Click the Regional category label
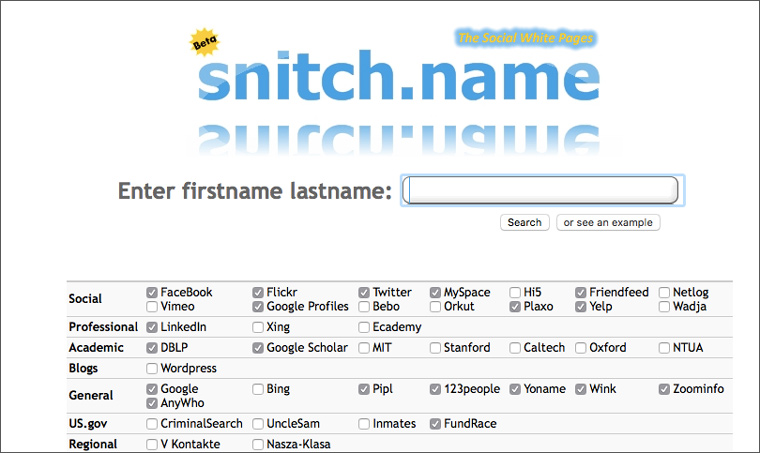 93,444
